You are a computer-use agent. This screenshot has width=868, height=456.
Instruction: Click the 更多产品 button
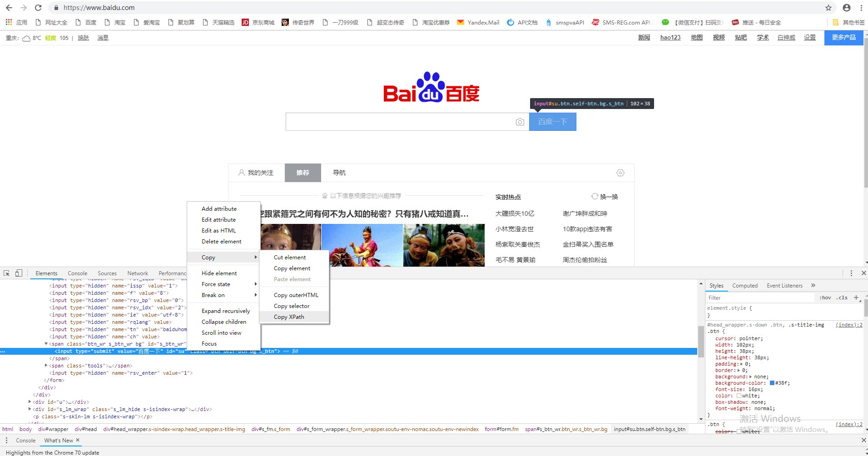(x=843, y=37)
